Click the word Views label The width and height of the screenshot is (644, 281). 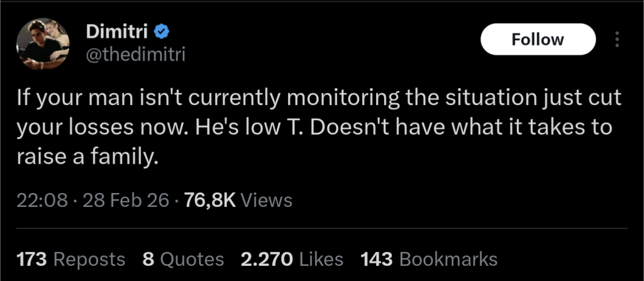[267, 201]
